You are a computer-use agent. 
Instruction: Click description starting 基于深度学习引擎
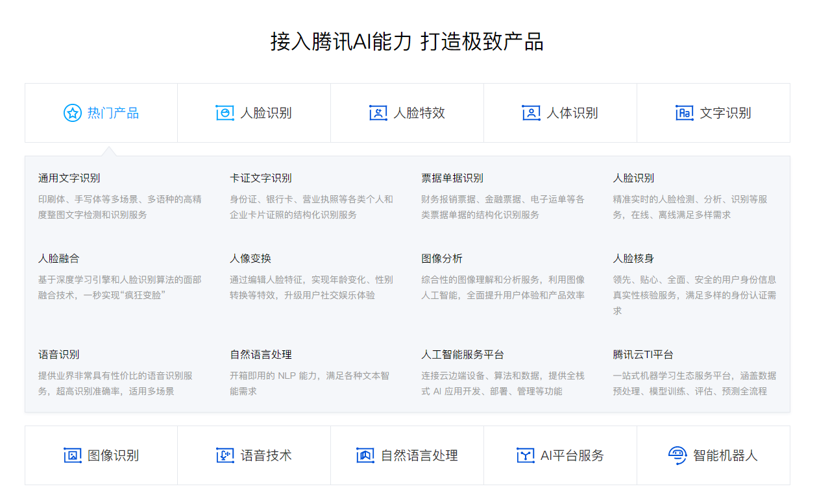(120, 287)
